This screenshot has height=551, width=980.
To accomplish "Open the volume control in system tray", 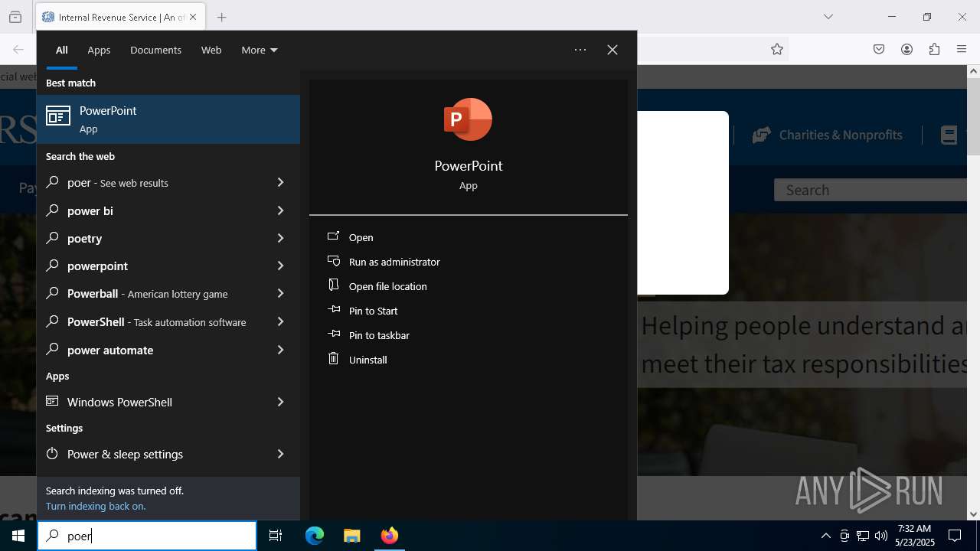I will click(881, 536).
